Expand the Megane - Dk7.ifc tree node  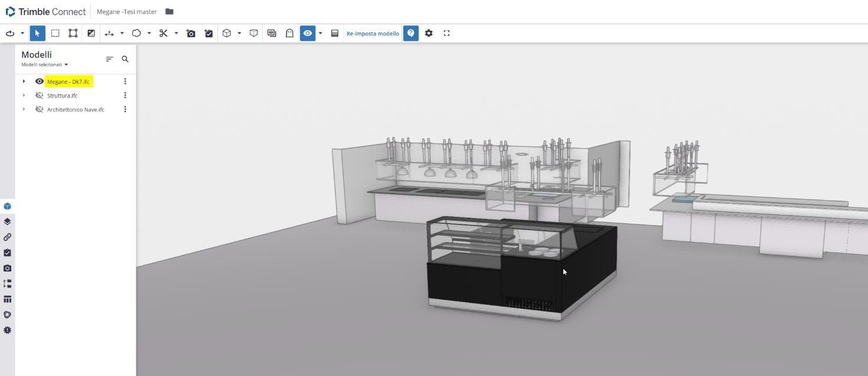click(x=24, y=81)
